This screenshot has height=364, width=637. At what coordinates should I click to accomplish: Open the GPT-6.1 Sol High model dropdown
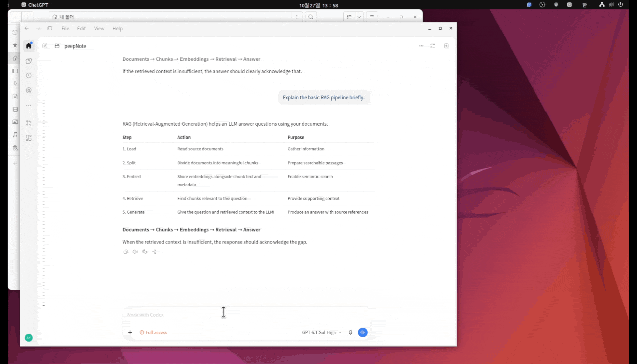coord(322,332)
